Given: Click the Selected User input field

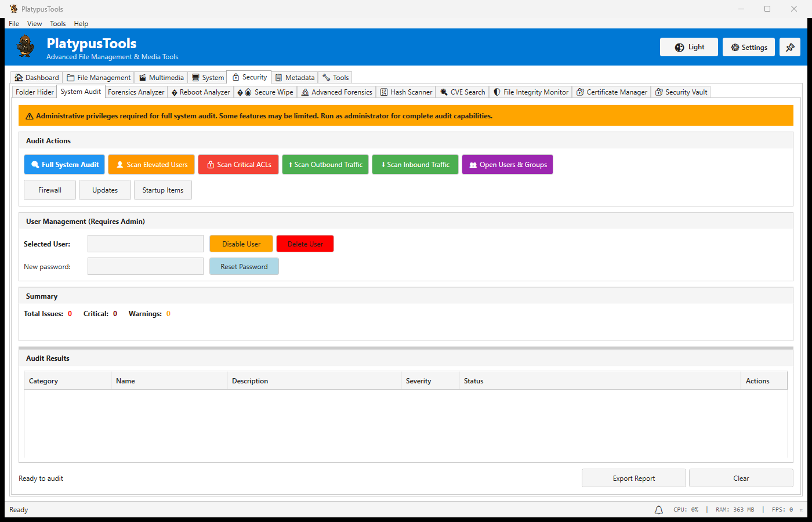Looking at the screenshot, I should [145, 244].
